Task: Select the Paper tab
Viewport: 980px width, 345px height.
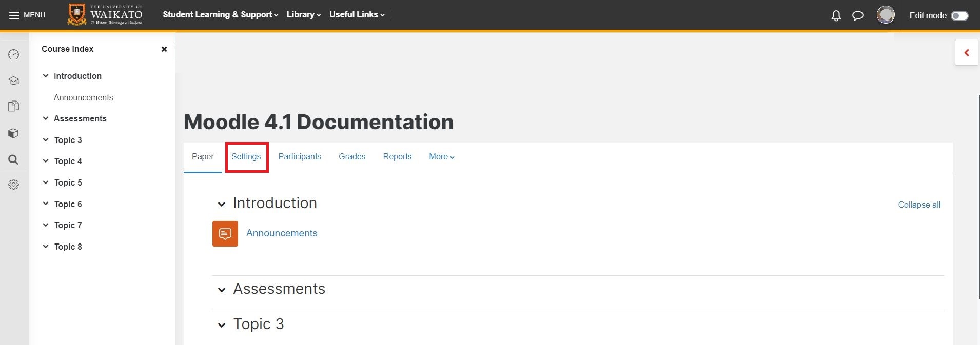Action: coord(203,157)
